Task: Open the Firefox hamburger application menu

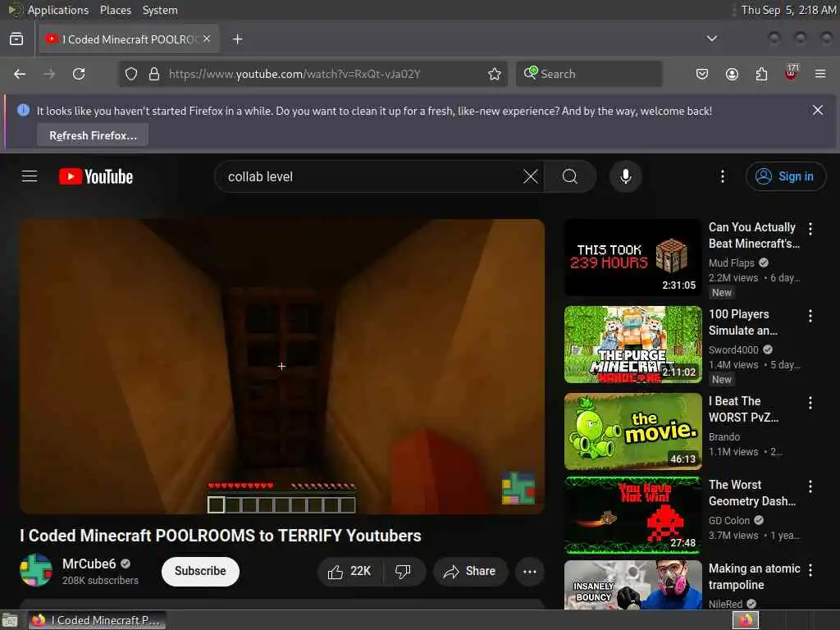Action: pyautogui.click(x=820, y=74)
